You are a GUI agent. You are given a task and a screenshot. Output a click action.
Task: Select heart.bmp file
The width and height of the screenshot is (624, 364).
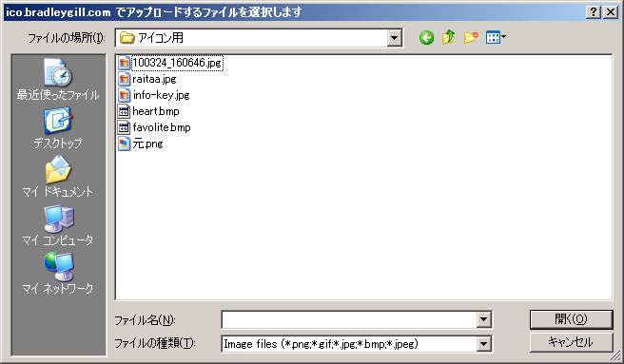tap(148, 111)
